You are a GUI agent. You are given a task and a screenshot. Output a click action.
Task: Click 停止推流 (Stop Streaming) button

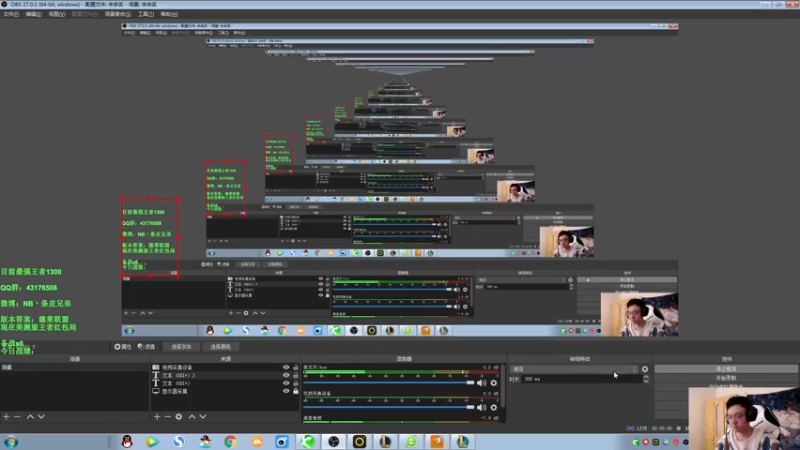tap(726, 369)
